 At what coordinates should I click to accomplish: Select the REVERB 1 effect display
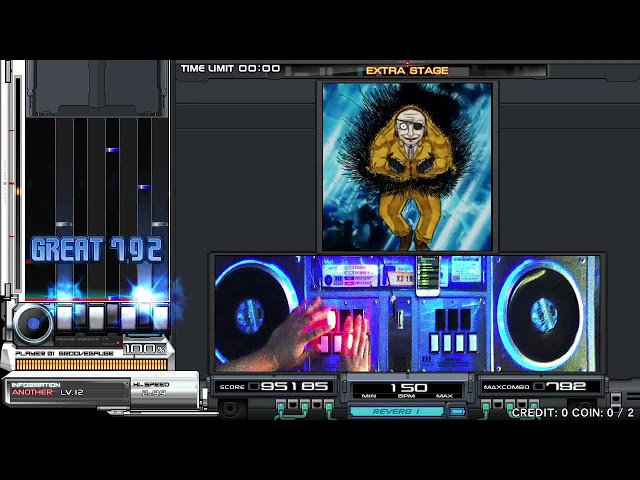coord(396,411)
